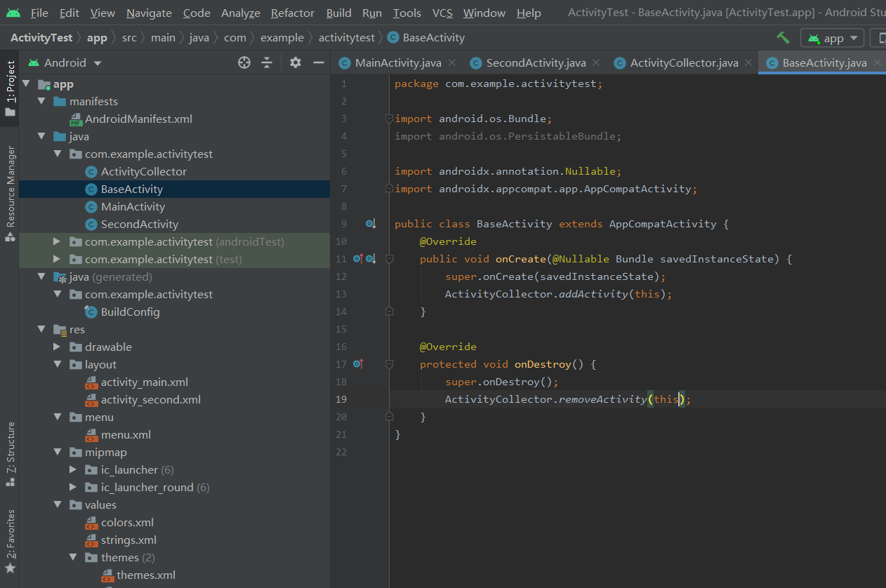Open the Android project view dropdown

[65, 62]
